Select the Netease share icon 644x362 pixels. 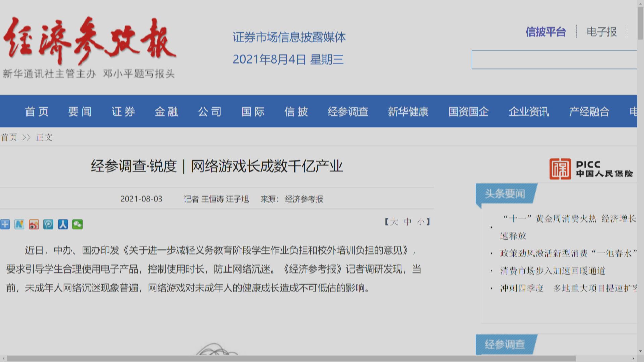[19, 225]
